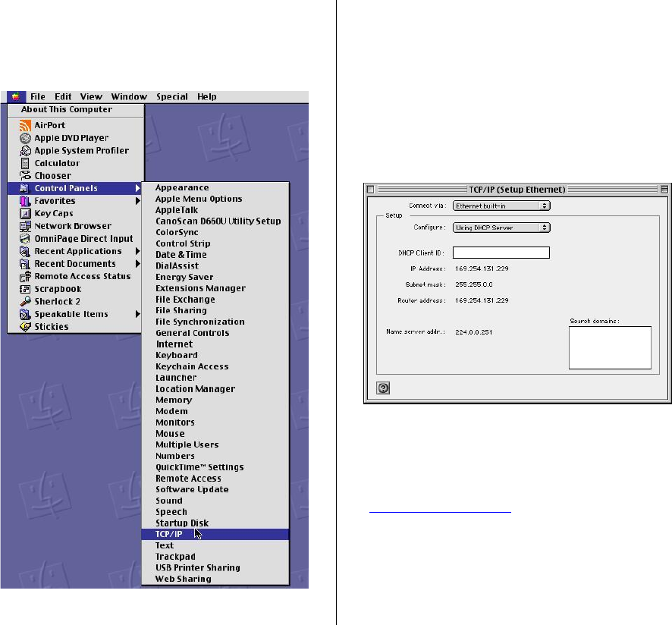Choose Memory control panel

tap(215, 400)
